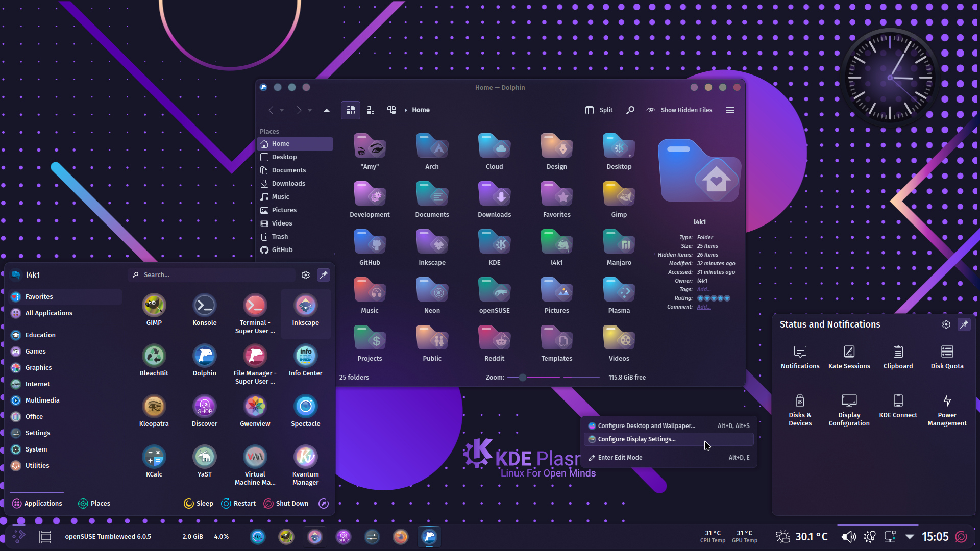This screenshot has width=980, height=551.
Task: Click the analog clock widget
Action: click(890, 78)
